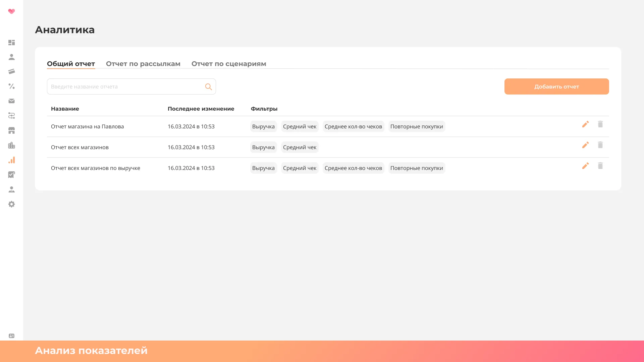The height and width of the screenshot is (362, 644).
Task: Click the search magnifier icon
Action: point(208,87)
